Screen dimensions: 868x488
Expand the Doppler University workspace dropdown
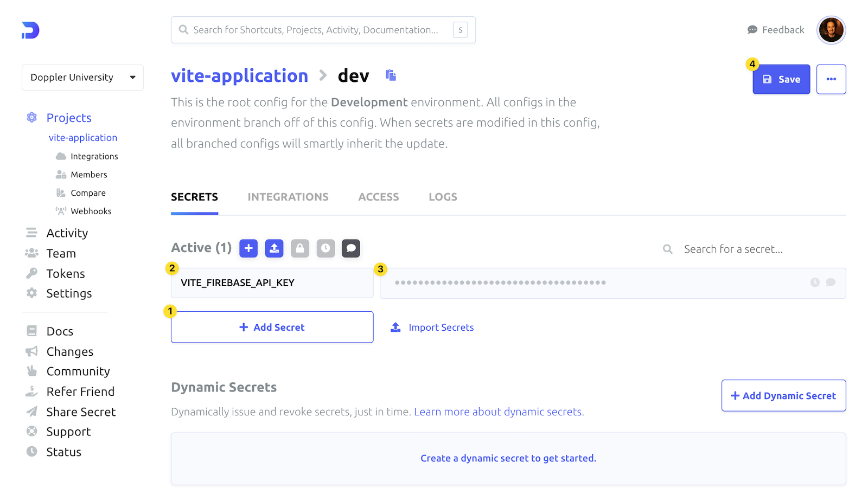click(82, 78)
